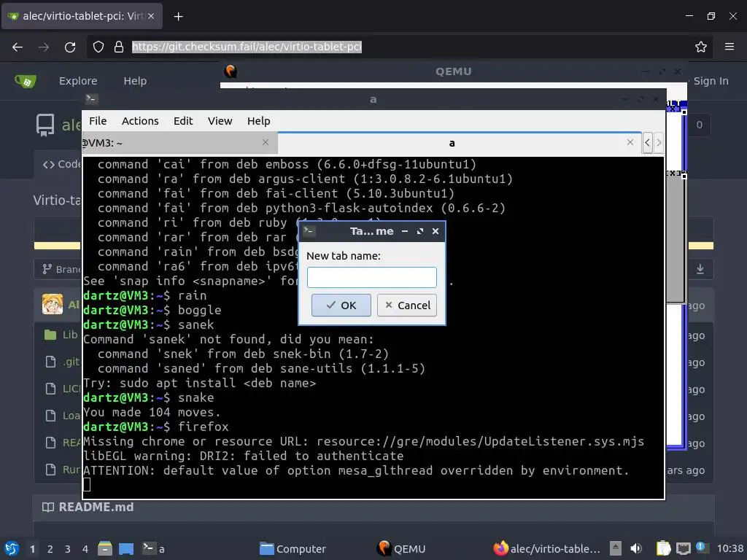Click the terminal line 'You made 104 moves.'
Image resolution: width=747 pixels, height=560 pixels.
[x=152, y=413]
